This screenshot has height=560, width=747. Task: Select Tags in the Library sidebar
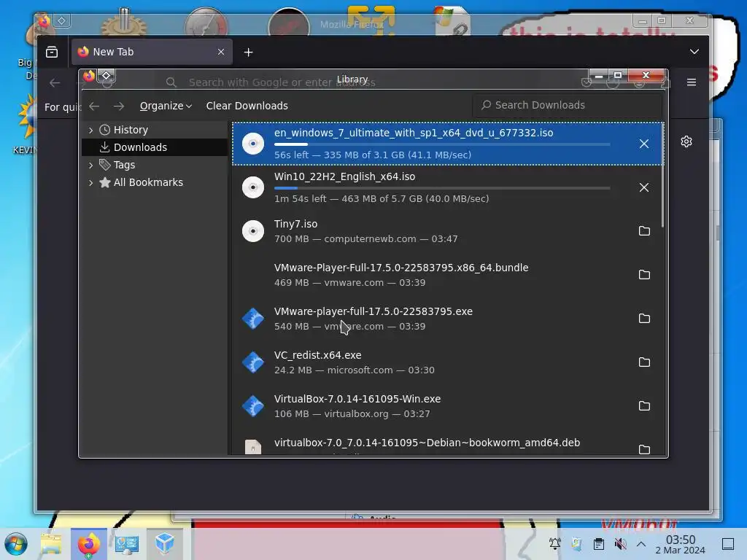[x=155, y=166]
